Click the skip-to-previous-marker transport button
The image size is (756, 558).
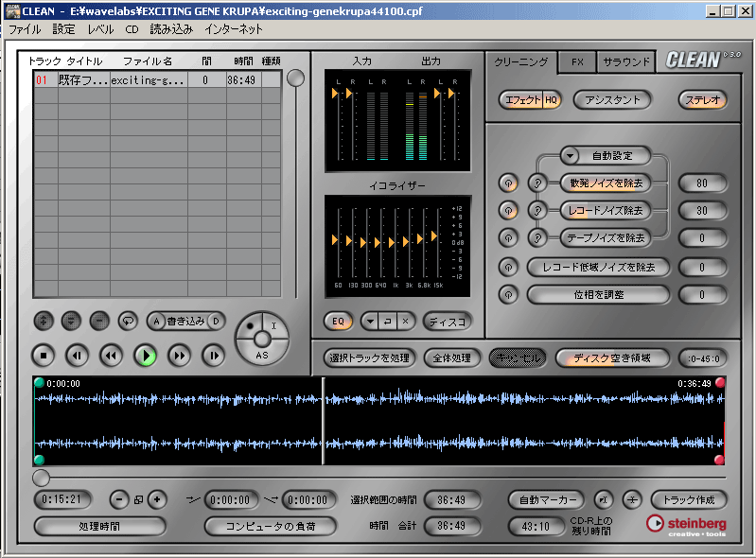78,357
